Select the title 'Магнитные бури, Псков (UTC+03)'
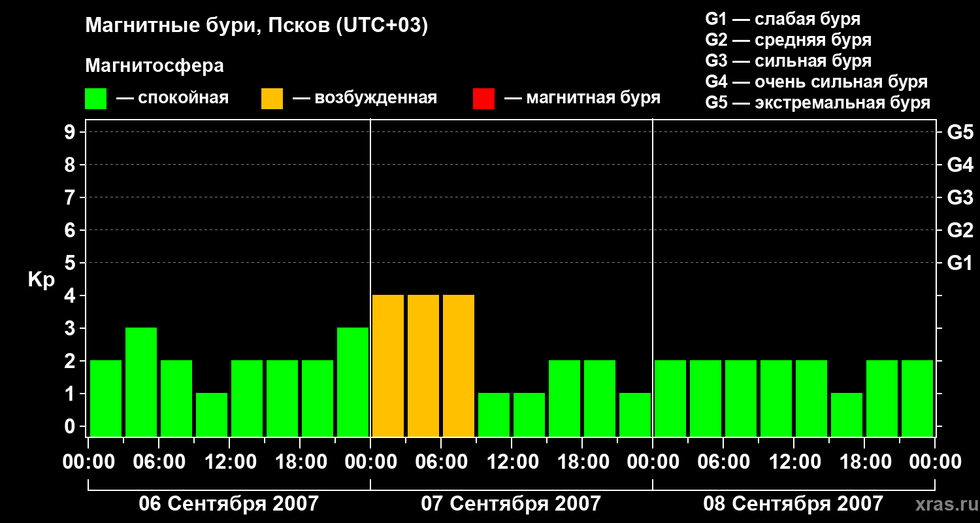Screen dimensions: 980x523 tap(257, 26)
